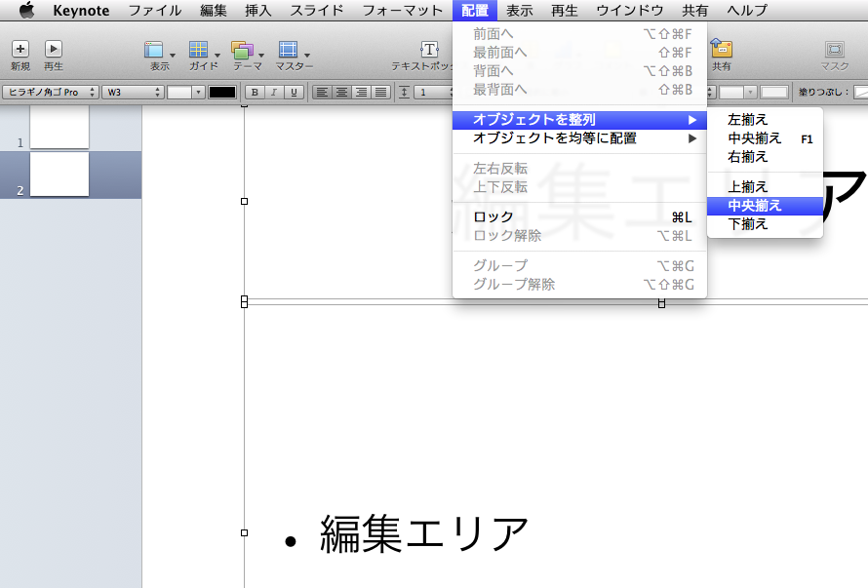Screen dimensions: 868x588
Task: Select highlighted vertical 中央揃え item
Action: point(765,206)
